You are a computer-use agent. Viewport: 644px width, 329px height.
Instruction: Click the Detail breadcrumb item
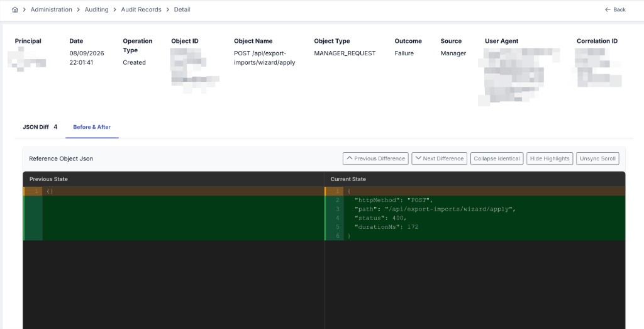[182, 9]
